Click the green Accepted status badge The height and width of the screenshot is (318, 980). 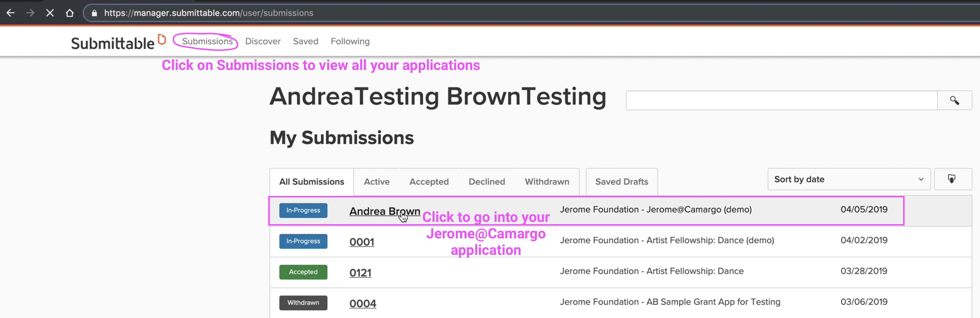pyautogui.click(x=303, y=272)
